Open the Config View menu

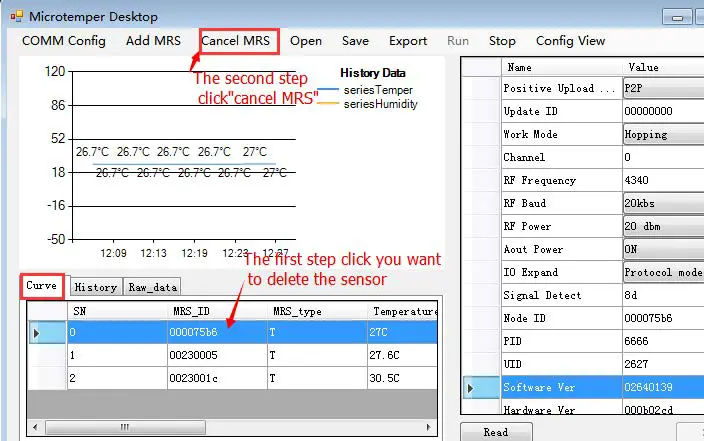pyautogui.click(x=570, y=41)
